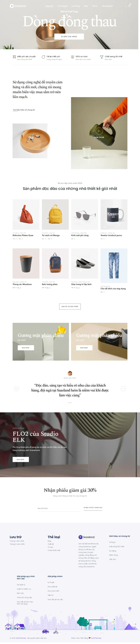Click the quality trophy icon
This screenshot has height=644, width=140.
pyautogui.click(x=102, y=57)
